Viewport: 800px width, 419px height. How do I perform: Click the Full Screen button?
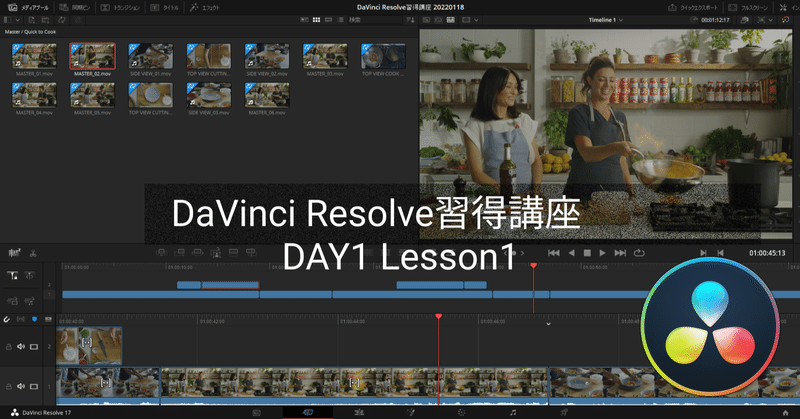point(748,7)
